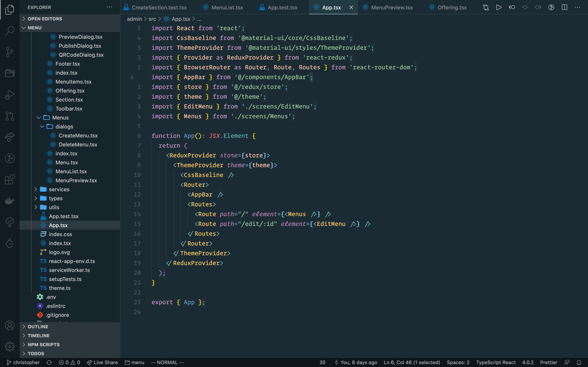
Task: Click the Split Editor Right icon
Action: 565,8
